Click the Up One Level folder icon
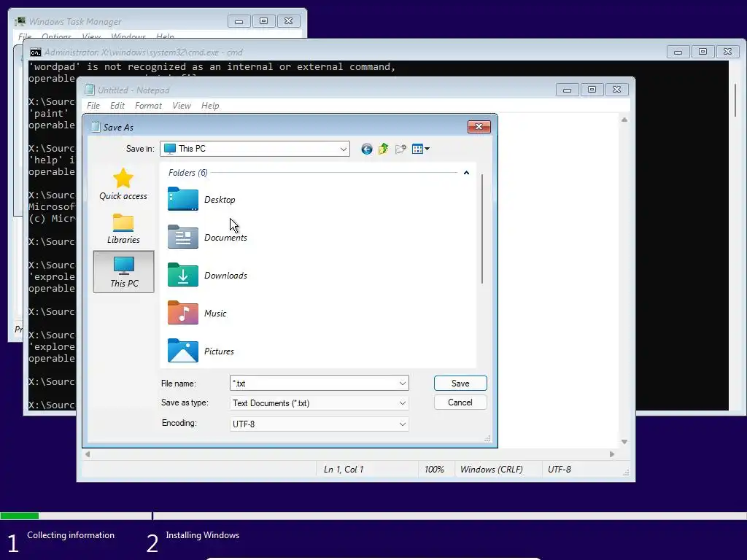Viewport: 747px width, 560px height. point(384,149)
